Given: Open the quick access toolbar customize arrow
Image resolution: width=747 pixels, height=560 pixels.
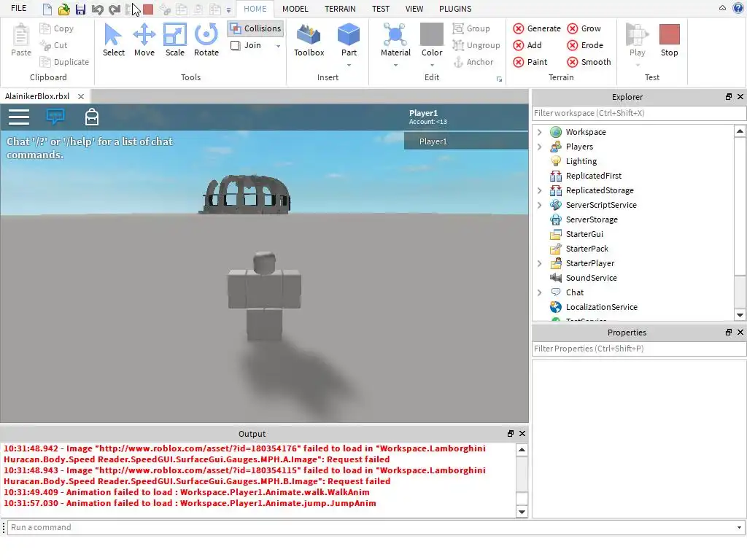Looking at the screenshot, I should (x=228, y=10).
